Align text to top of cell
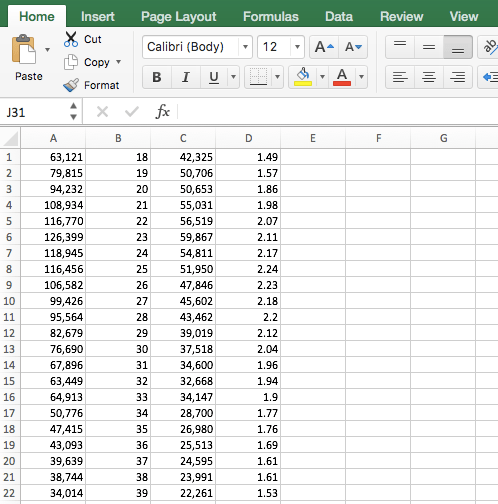498x504 pixels. tap(400, 47)
